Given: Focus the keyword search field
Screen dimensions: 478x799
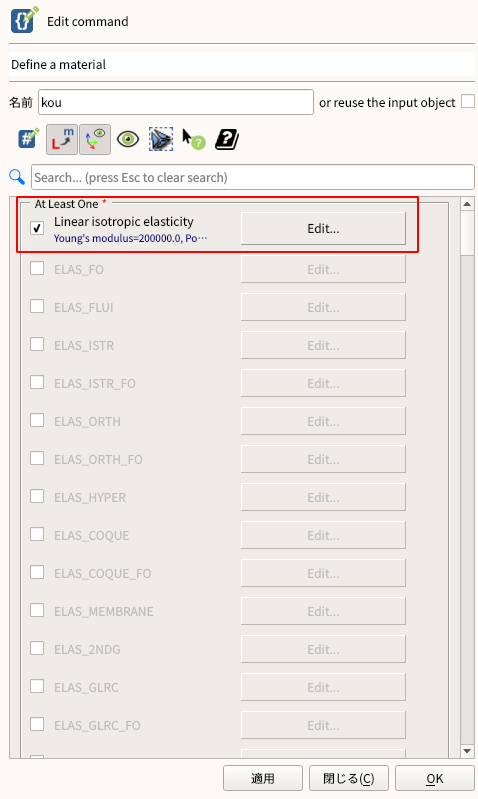Looking at the screenshot, I should pos(253,177).
